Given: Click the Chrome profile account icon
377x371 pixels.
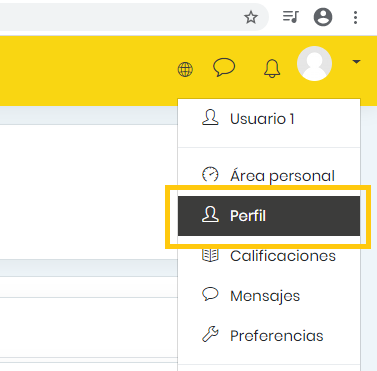Looking at the screenshot, I should tap(323, 17).
